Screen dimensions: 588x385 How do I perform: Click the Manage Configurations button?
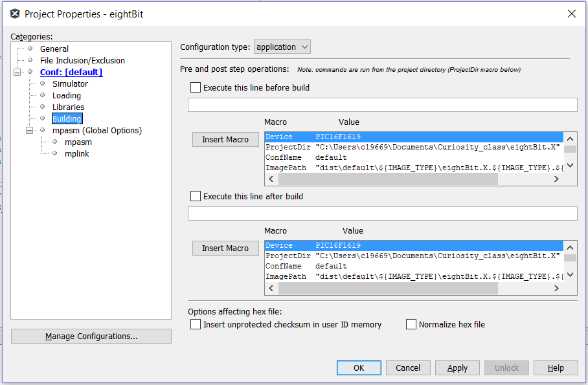[91, 336]
